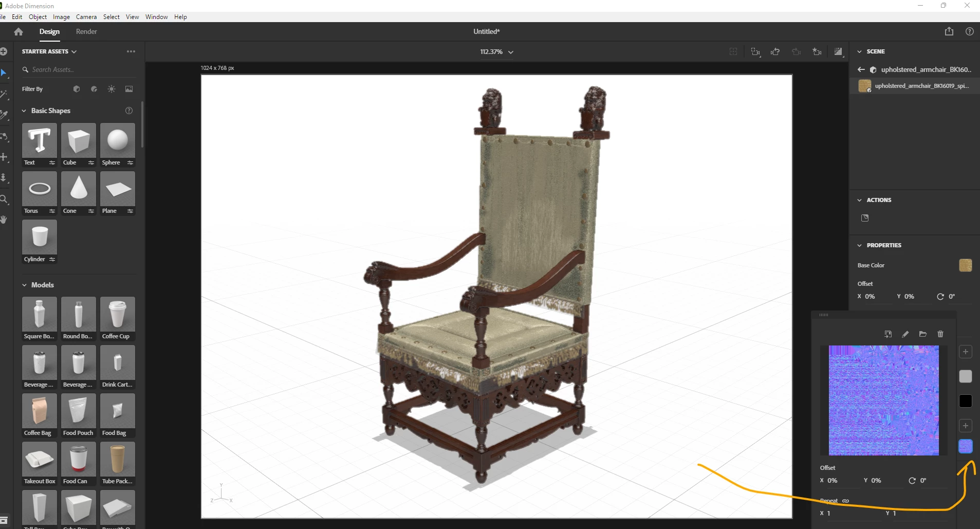Toggle the Repeat link lock
980x529 pixels.
point(846,501)
